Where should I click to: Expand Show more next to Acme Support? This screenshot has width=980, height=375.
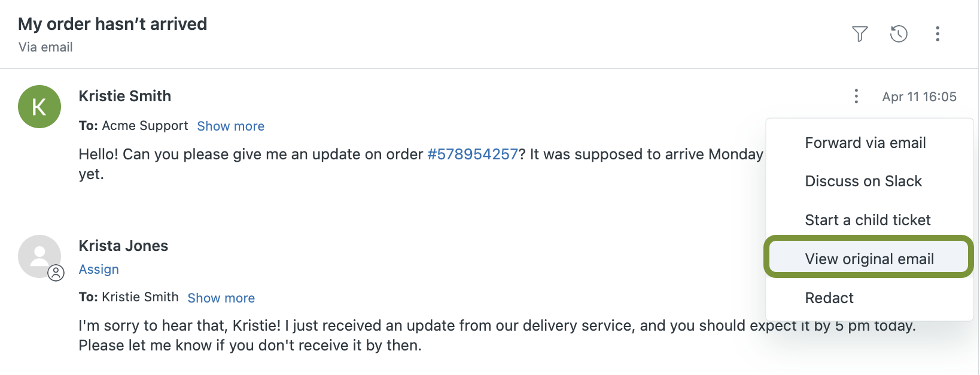point(231,126)
